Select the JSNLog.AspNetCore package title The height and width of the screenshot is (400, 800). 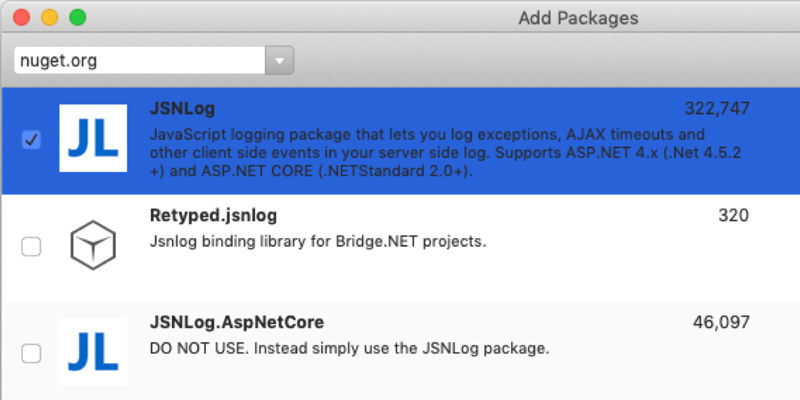tap(237, 322)
